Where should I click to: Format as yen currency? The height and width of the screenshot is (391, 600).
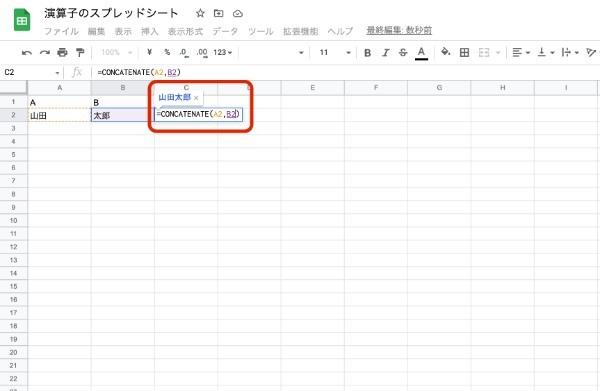149,52
